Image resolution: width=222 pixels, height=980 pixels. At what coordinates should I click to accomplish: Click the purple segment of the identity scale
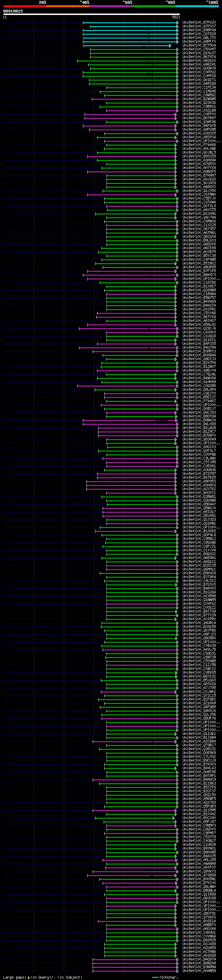pyautogui.click(x=111, y=6)
